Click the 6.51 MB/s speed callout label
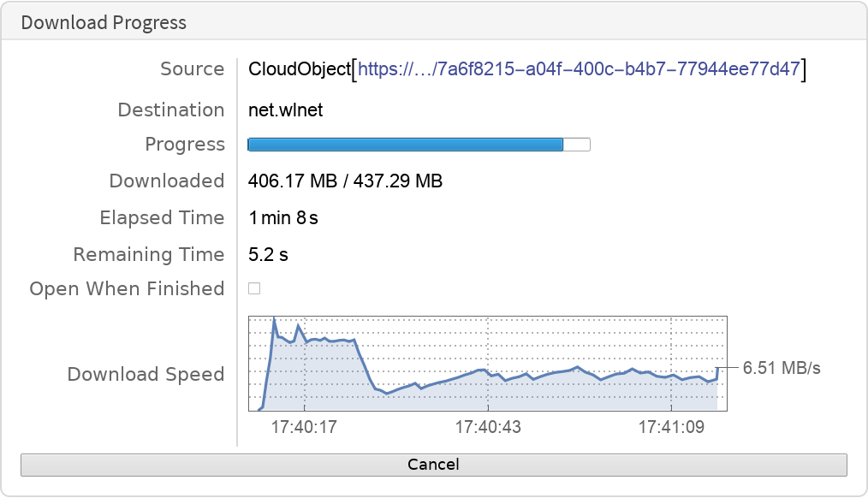This screenshot has width=868, height=498. (780, 368)
